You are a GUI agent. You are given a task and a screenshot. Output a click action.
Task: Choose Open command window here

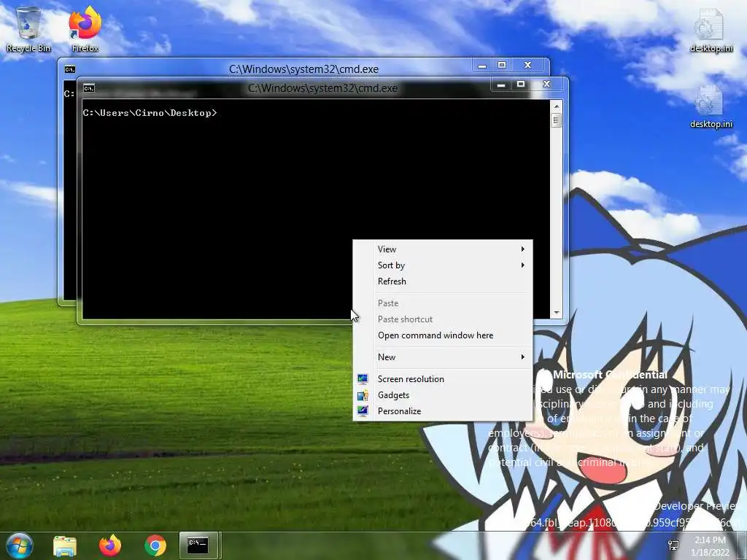pyautogui.click(x=443, y=335)
